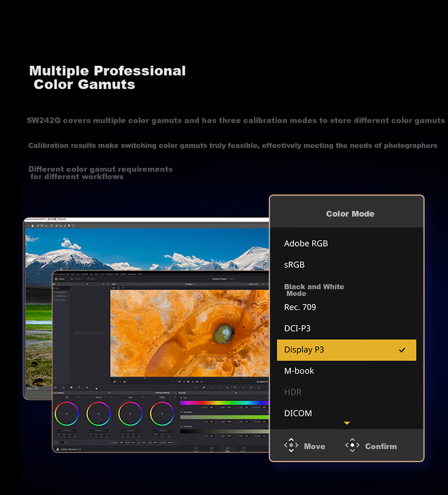Click the Confirm label in OSD footer
The height and width of the screenshot is (495, 448).
381,446
